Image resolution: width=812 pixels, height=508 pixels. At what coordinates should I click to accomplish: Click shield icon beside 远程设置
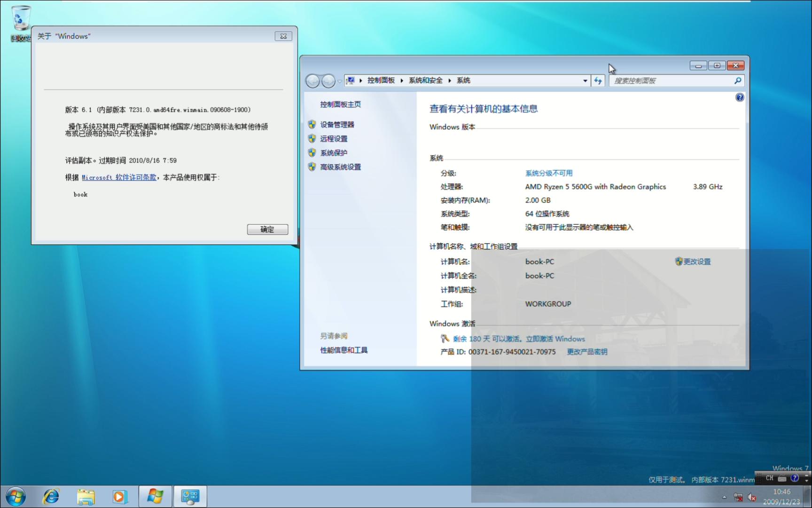[x=312, y=138]
